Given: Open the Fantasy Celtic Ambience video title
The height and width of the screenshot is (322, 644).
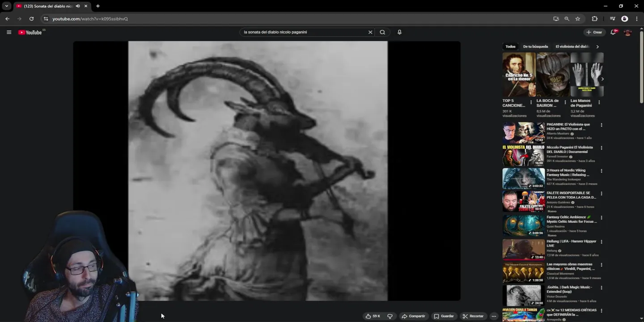Looking at the screenshot, I should (572, 219).
